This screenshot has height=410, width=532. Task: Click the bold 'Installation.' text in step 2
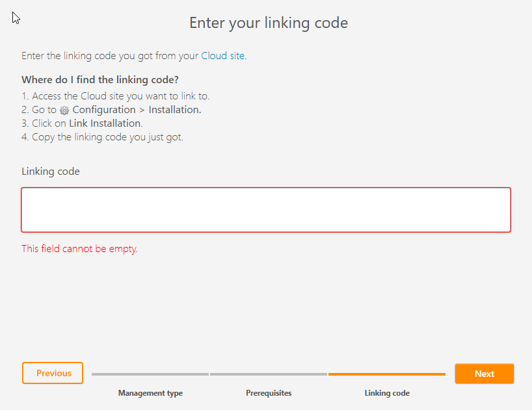[x=175, y=110]
